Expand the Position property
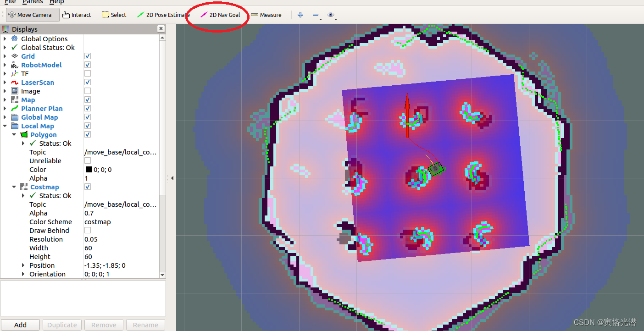The height and width of the screenshot is (331, 644). coord(23,265)
